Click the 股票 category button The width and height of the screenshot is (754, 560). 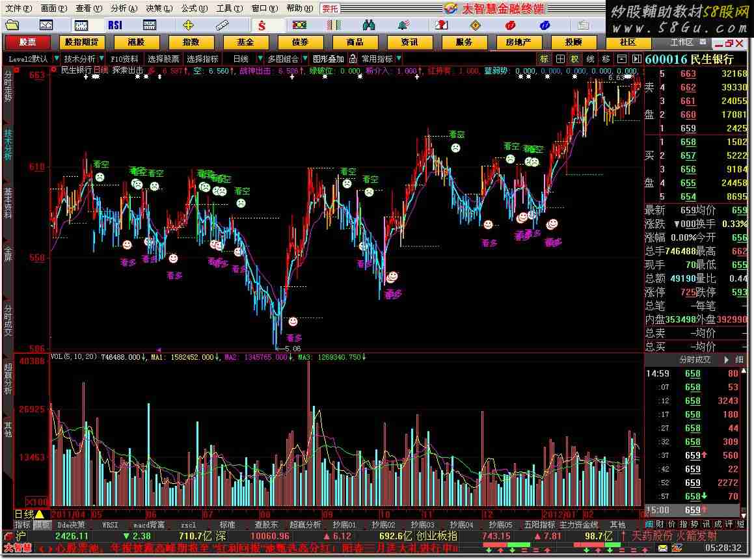point(27,43)
